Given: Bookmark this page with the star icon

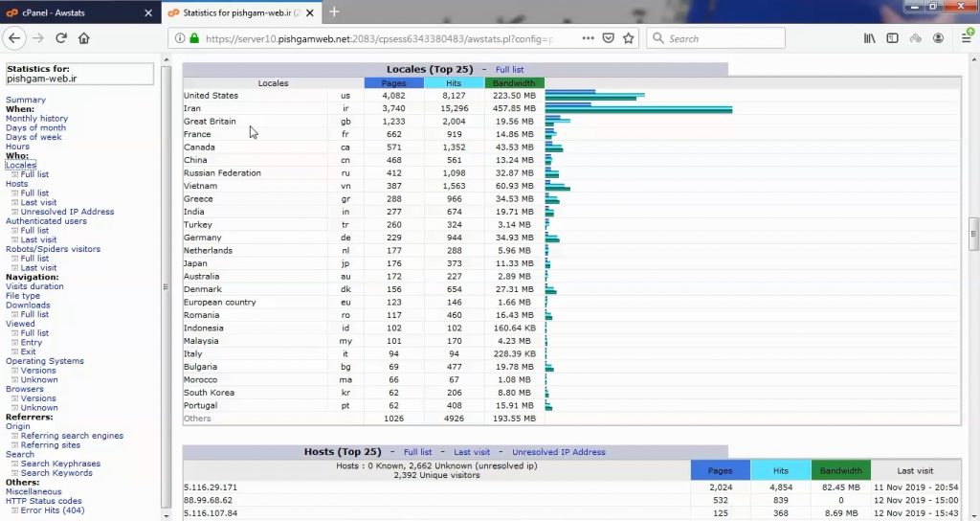Looking at the screenshot, I should pos(628,38).
